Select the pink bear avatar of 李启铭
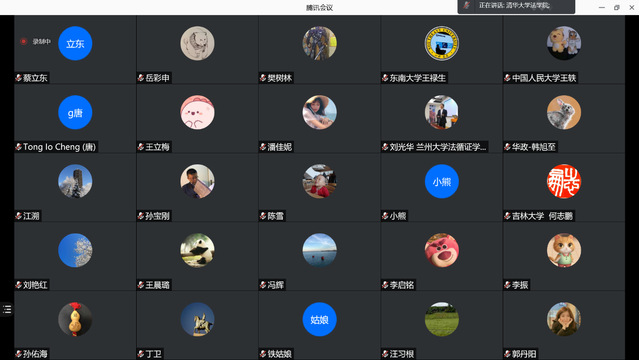The width and height of the screenshot is (639, 360). [442, 250]
